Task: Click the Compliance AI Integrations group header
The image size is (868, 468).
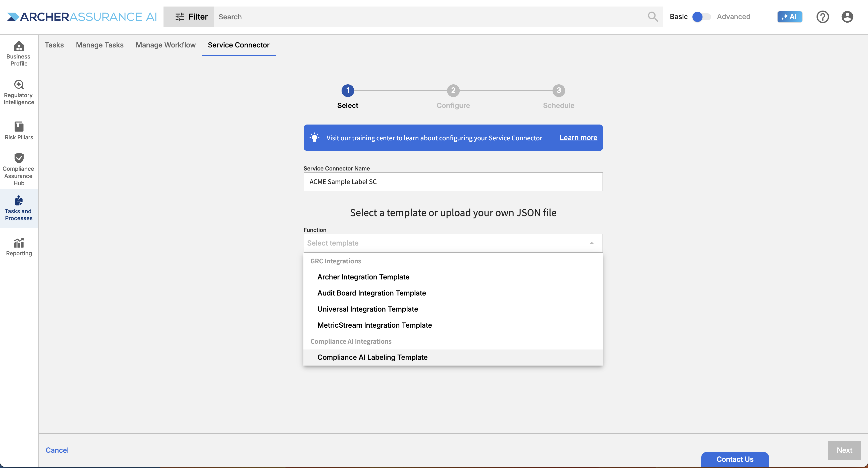Action: pyautogui.click(x=351, y=341)
